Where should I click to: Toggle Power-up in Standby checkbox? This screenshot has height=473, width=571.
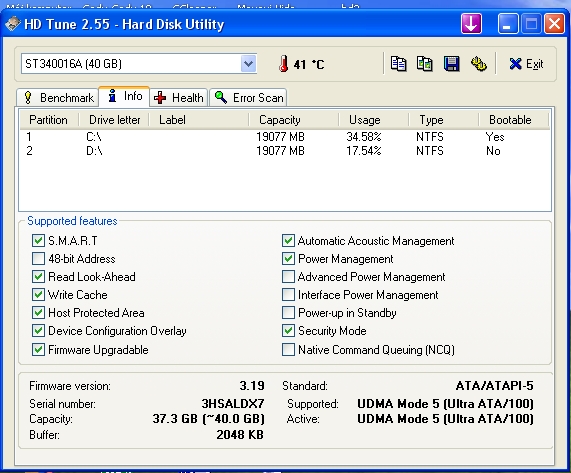point(288,313)
